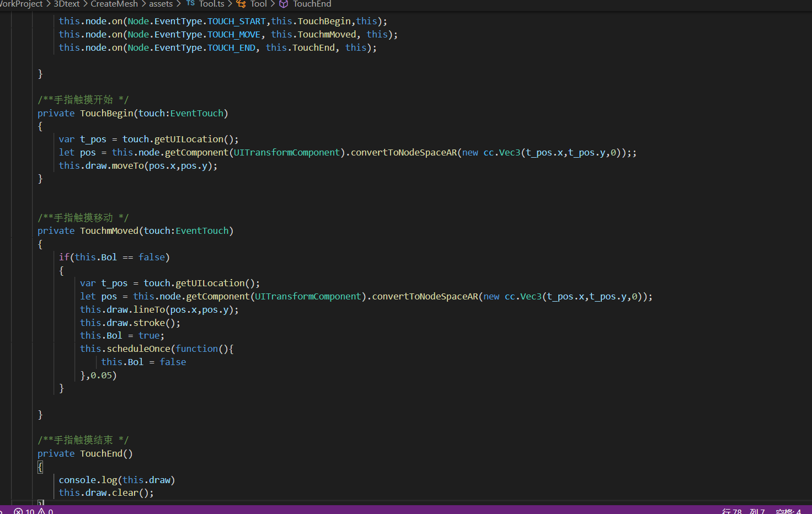
Task: Click the 'this.draw.stroke();' line
Action: click(x=130, y=323)
